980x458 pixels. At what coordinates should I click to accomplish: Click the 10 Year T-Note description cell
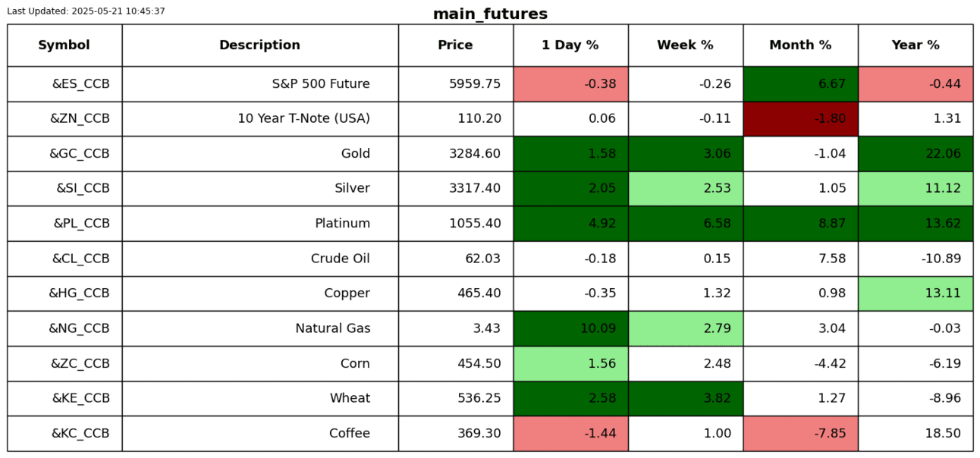[x=260, y=119]
